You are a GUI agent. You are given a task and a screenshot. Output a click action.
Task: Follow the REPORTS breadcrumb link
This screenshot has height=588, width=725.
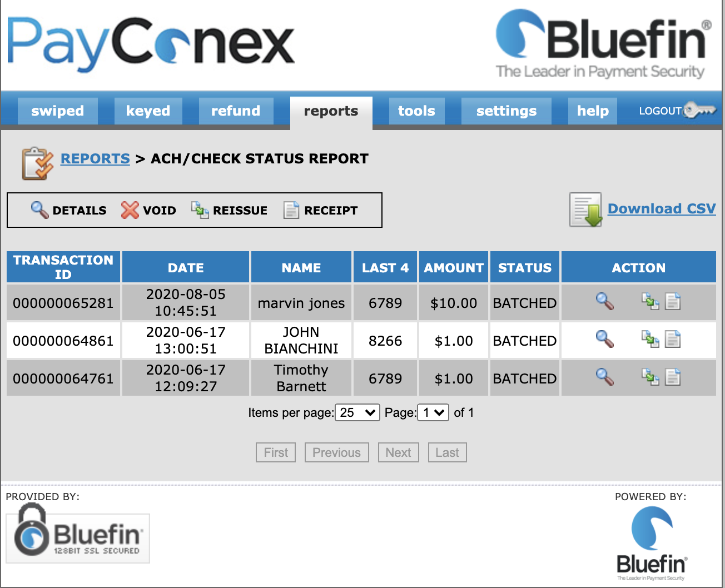[x=95, y=159]
